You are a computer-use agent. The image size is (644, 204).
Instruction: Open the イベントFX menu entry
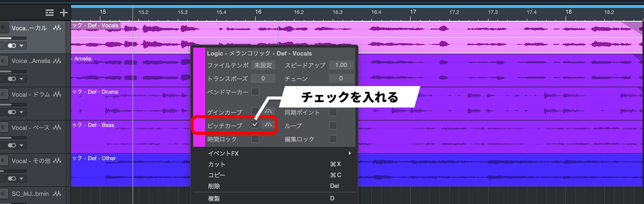point(274,153)
